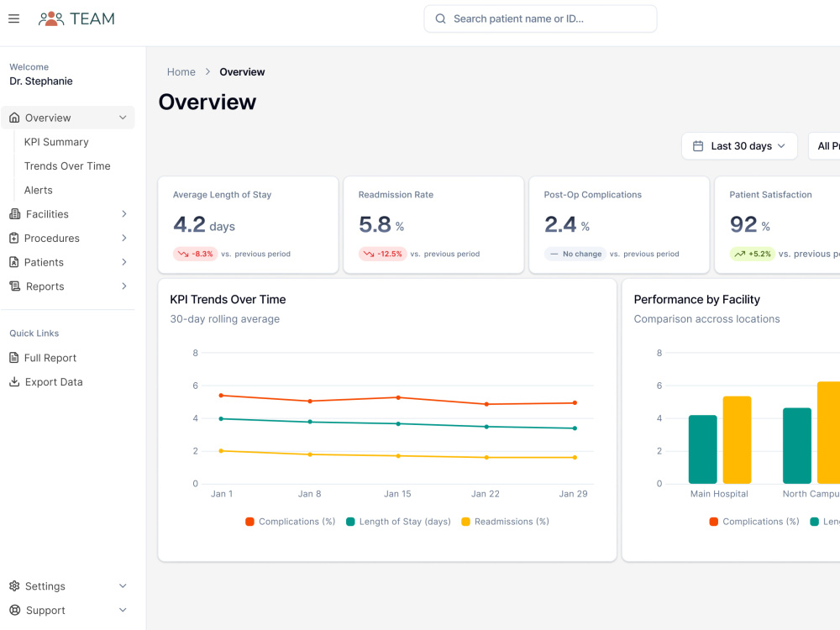The height and width of the screenshot is (630, 840).
Task: Click the Readmission Rate card
Action: coord(433,225)
